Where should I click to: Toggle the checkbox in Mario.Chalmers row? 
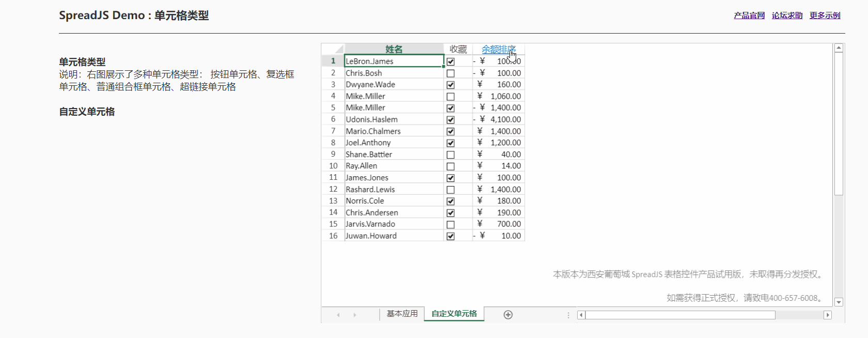(x=451, y=131)
